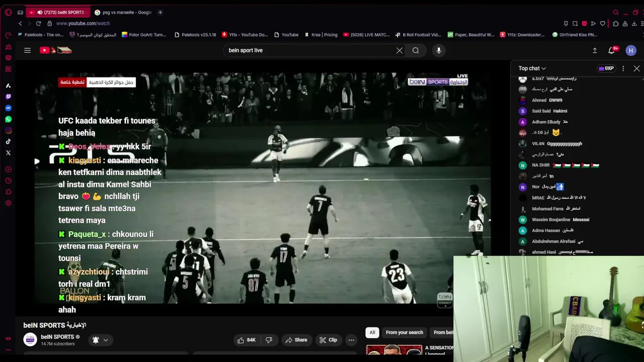This screenshot has height=362, width=644.
Task: Go to YouTube home via logo
Action: click(x=55, y=50)
